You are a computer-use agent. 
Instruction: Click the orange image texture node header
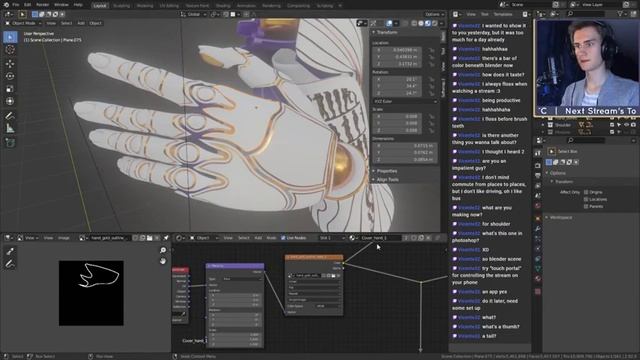(314, 257)
